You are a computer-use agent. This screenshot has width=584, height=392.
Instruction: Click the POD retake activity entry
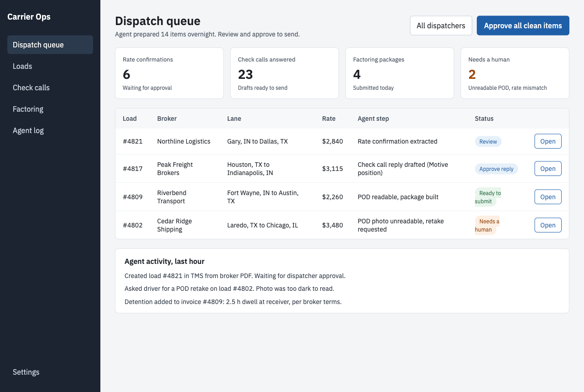click(229, 289)
